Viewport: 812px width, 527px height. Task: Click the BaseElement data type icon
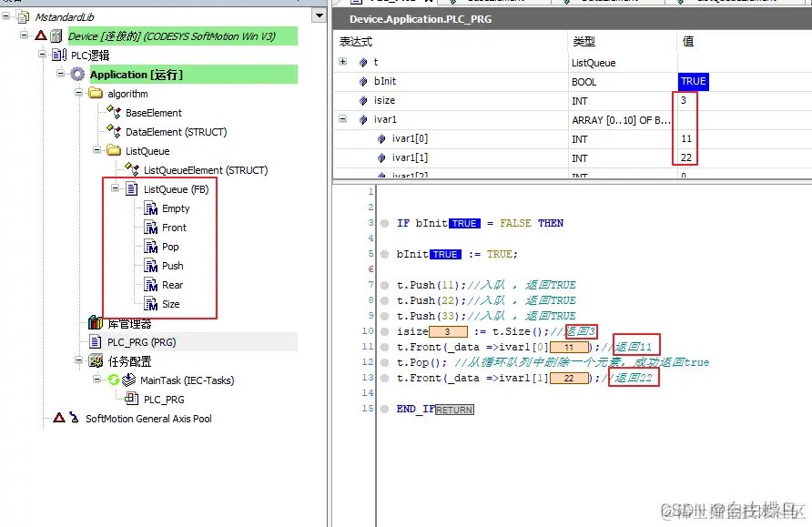(x=114, y=112)
